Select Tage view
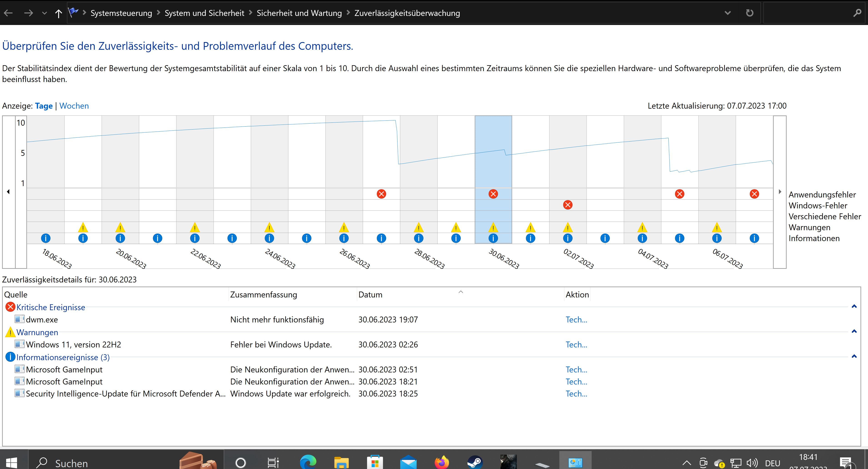 pyautogui.click(x=44, y=106)
